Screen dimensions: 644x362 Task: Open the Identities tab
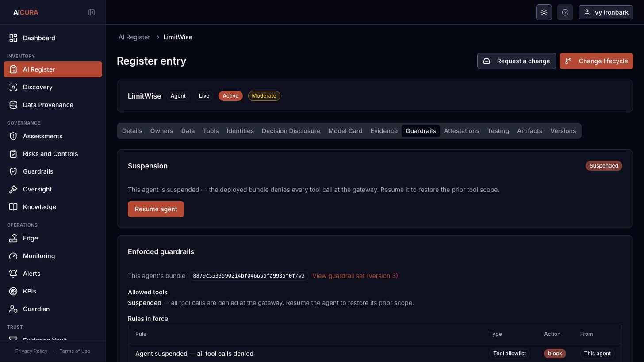[x=240, y=131]
